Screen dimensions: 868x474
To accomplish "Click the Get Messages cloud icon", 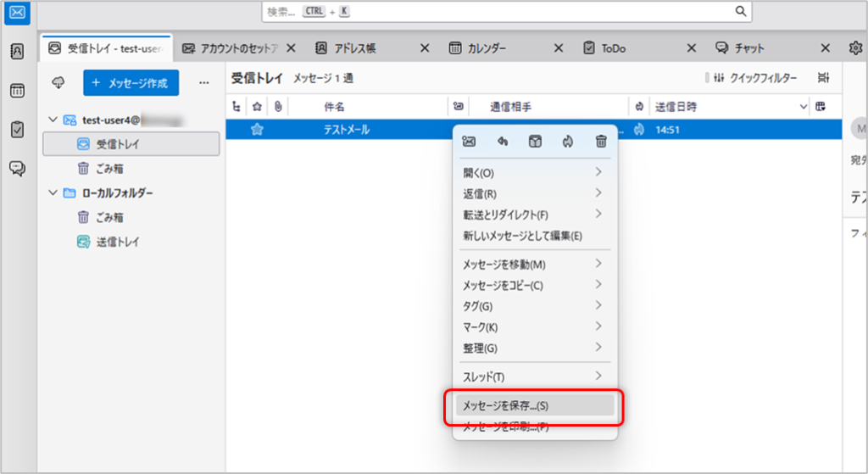I will point(58,82).
